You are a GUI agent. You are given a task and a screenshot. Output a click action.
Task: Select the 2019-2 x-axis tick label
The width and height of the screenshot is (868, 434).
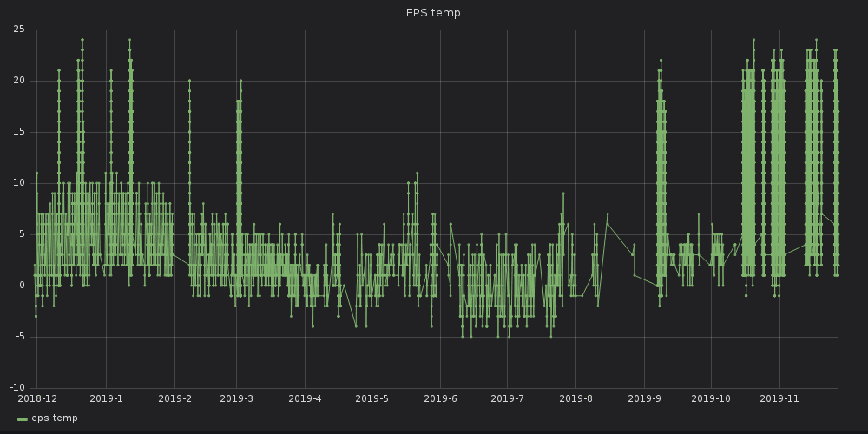pyautogui.click(x=174, y=399)
